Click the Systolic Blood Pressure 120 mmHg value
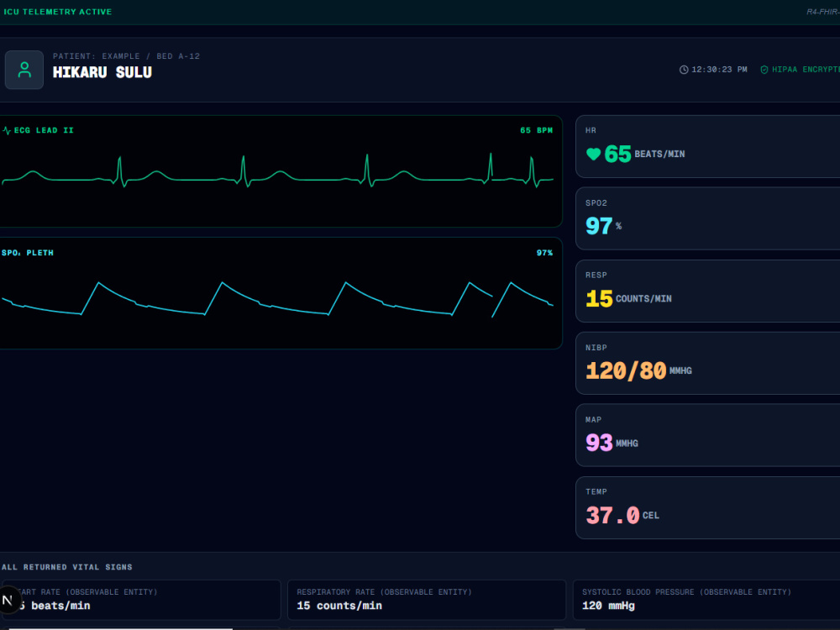Screen dimensions: 840x630 [608, 606]
